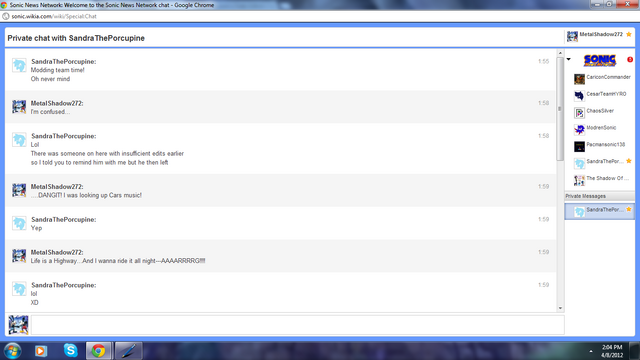Screen dimensions: 640x360
Task: Show hidden system tray icons
Action: pyautogui.click(x=591, y=351)
